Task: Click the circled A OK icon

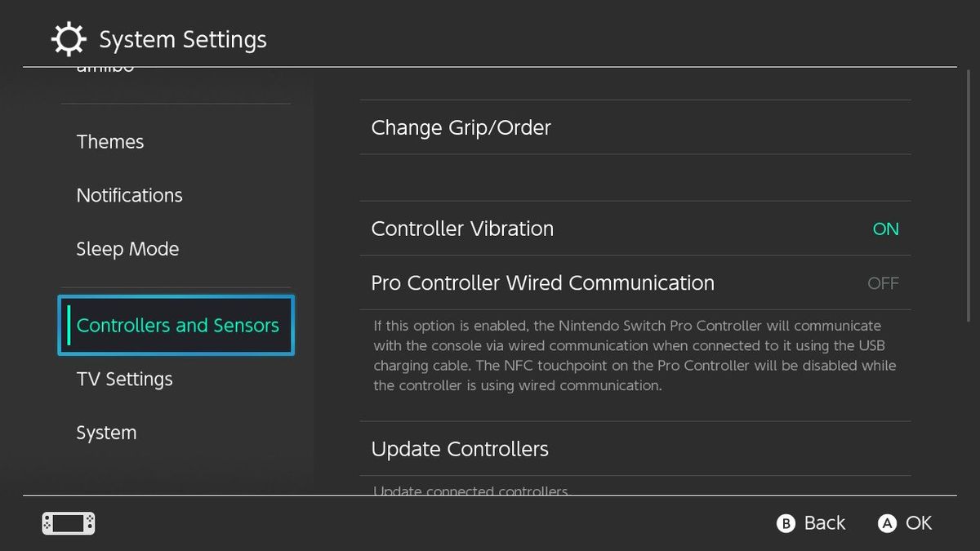Action: 888,523
